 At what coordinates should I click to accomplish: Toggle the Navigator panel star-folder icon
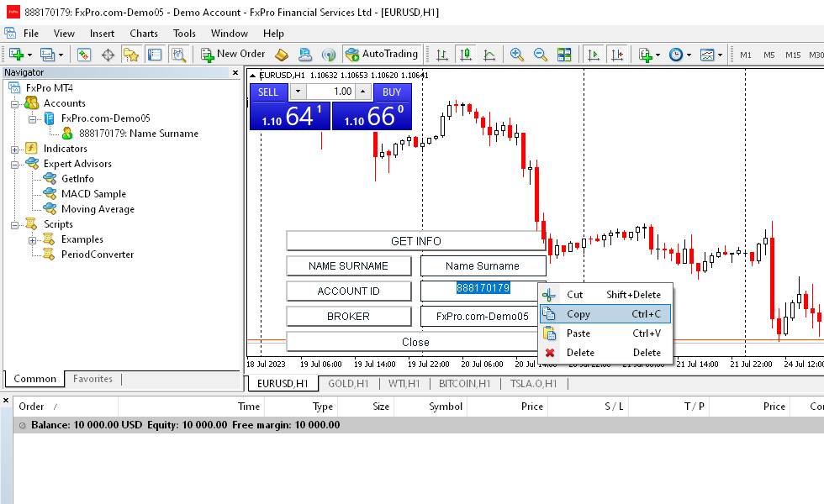click(130, 55)
